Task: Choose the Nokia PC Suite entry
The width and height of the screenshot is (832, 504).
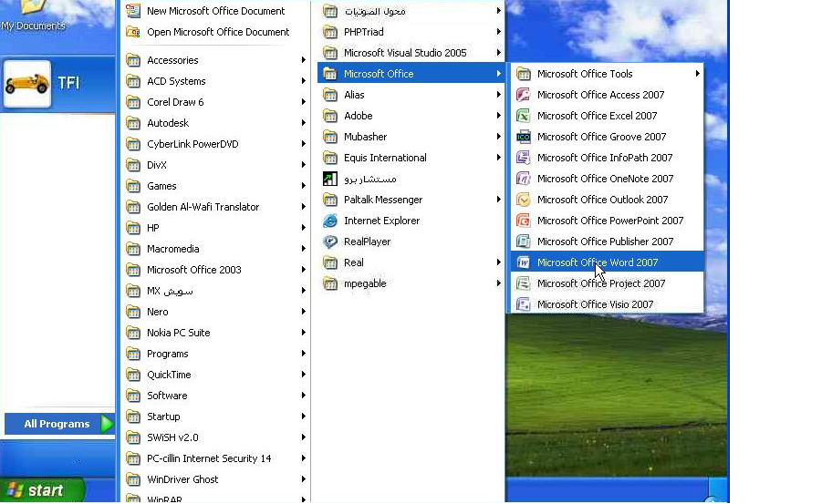Action: pos(216,333)
